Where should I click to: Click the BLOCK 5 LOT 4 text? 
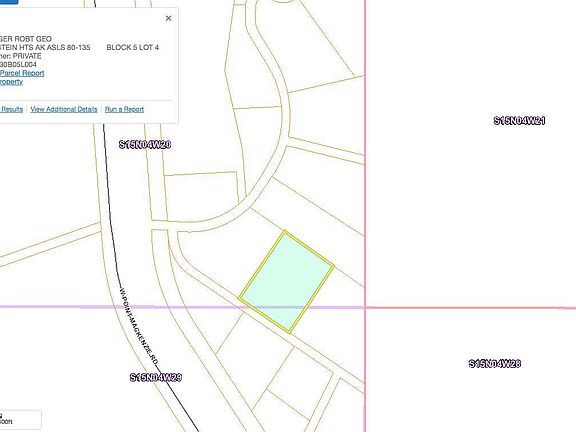[x=133, y=47]
